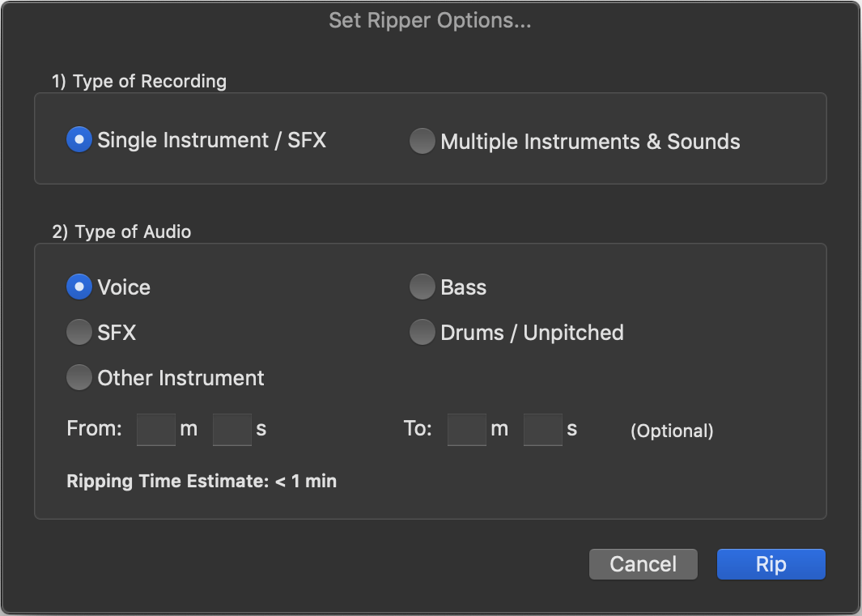Click the To seconds input field
The image size is (862, 616).
point(542,429)
